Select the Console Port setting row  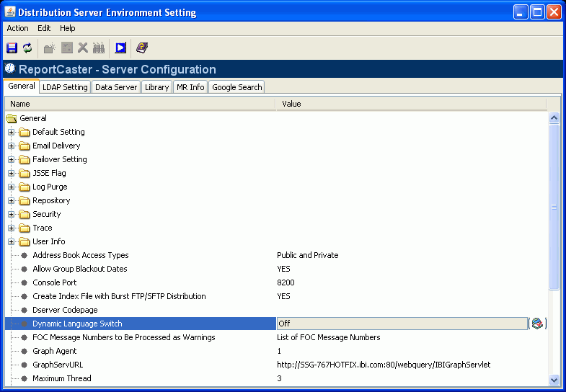coord(276,282)
